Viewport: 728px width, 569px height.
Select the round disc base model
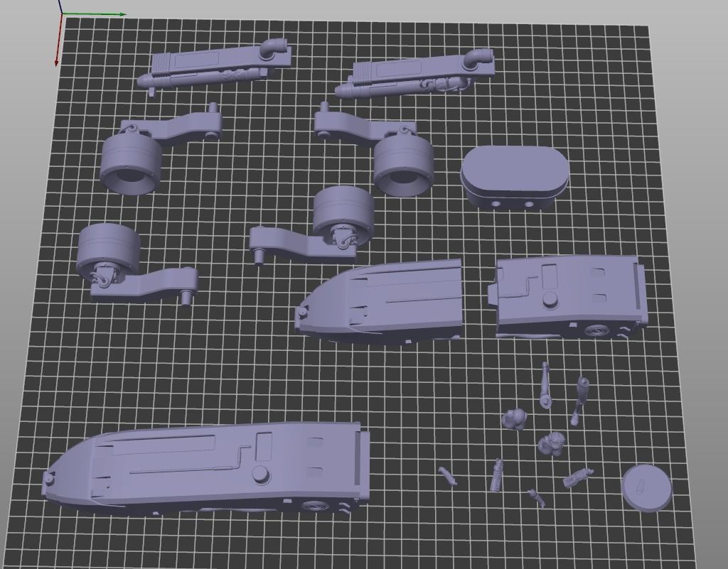pos(646,488)
